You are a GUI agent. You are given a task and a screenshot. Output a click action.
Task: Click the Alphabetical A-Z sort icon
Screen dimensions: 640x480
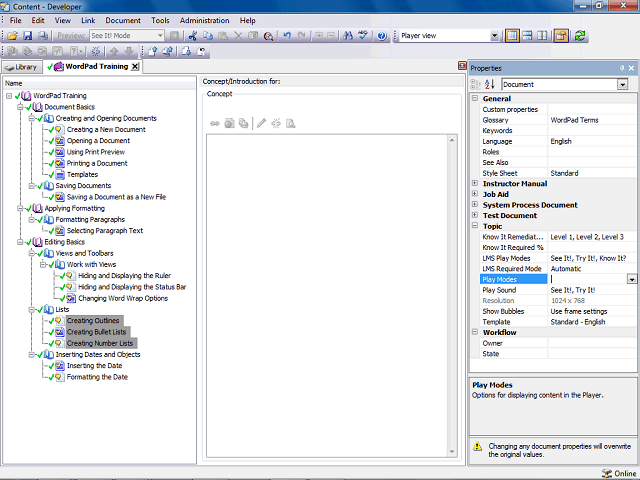(490, 84)
